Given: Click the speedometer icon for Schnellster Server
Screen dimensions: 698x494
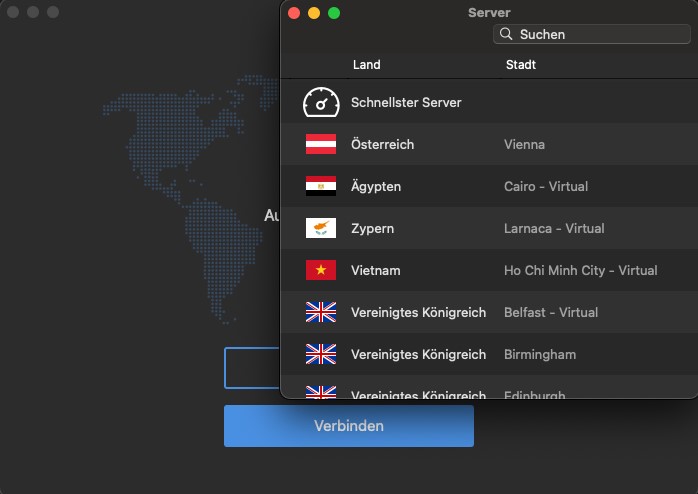Looking at the screenshot, I should [x=321, y=102].
